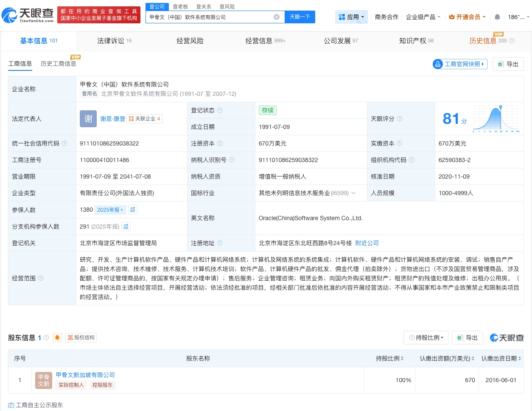The width and height of the screenshot is (532, 411).
Task: Click help icon next to 实缴资本
Action: click(x=399, y=143)
